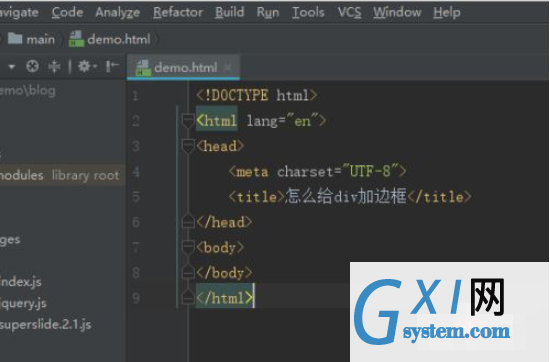
Task: Select the demo.html editor tab
Action: point(183,67)
